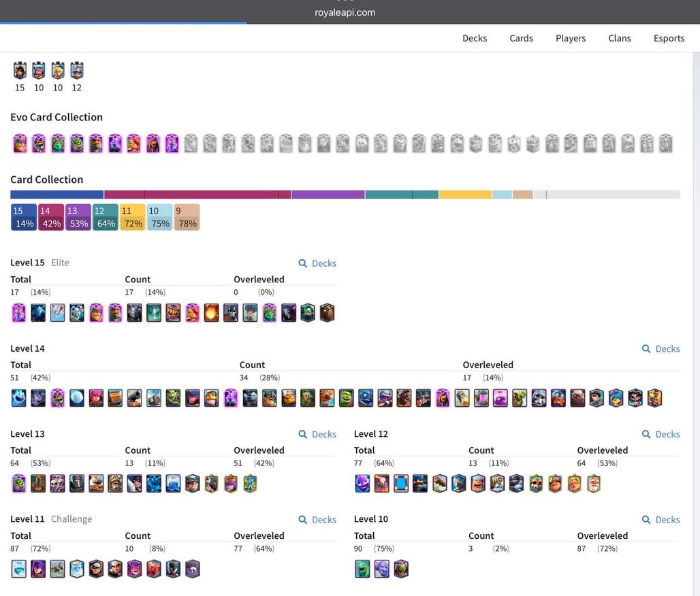700x596 pixels.
Task: Click the Evo Valkyrie in Evo Card Collection
Action: click(134, 144)
